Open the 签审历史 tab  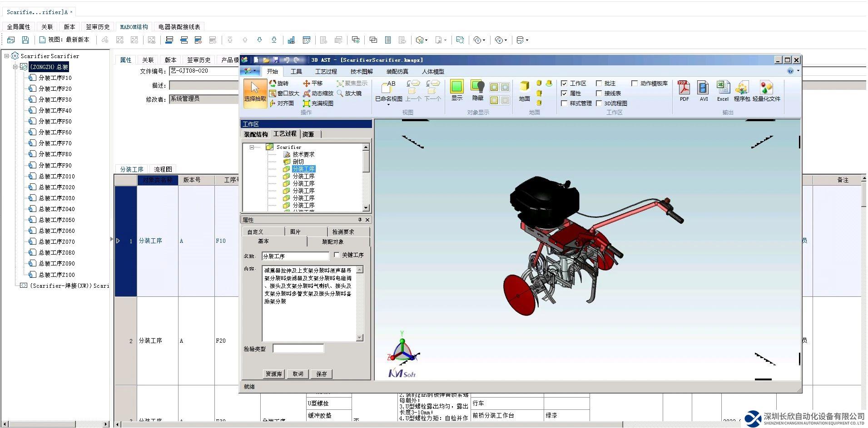tap(98, 27)
